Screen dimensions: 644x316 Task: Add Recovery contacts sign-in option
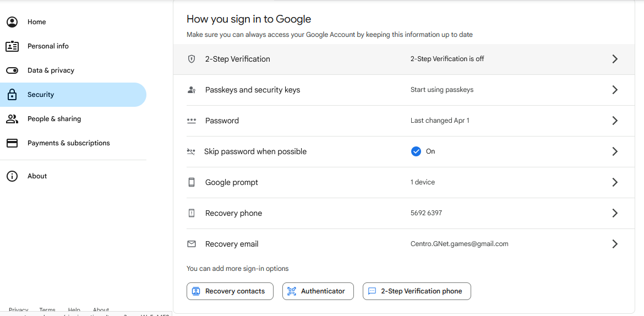tap(230, 291)
